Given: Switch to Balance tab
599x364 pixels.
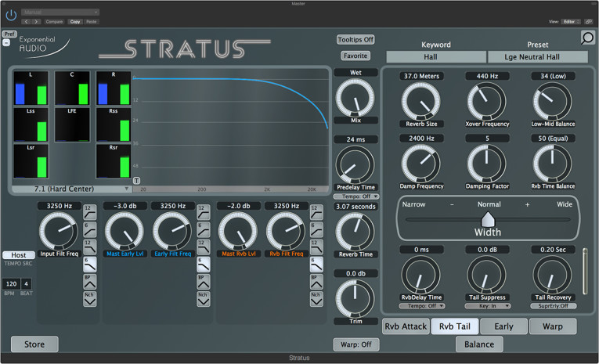Looking at the screenshot, I should pyautogui.click(x=479, y=344).
